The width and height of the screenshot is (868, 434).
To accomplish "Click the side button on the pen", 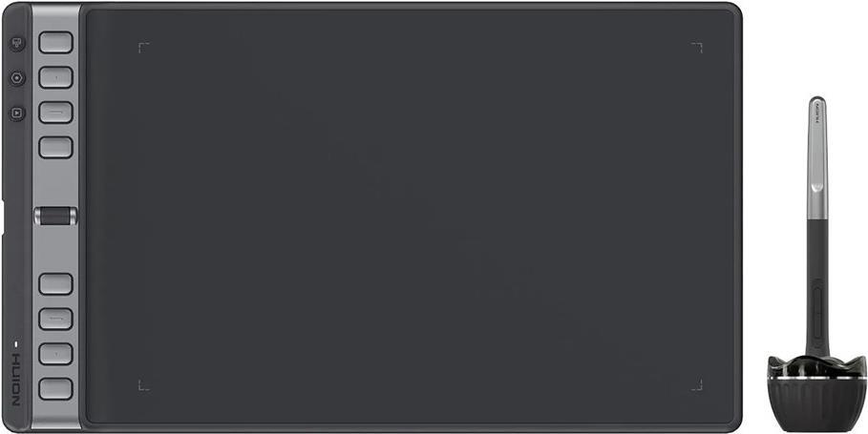I will [818, 310].
